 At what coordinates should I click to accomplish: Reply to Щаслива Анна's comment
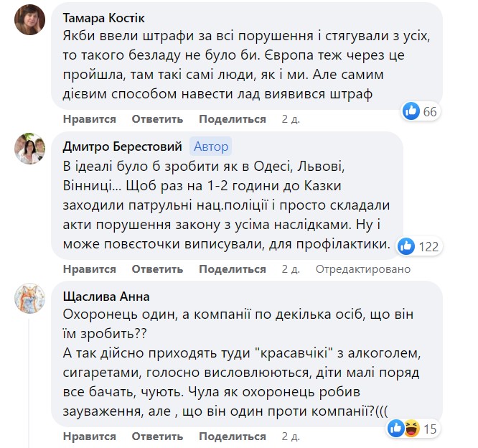(x=157, y=436)
